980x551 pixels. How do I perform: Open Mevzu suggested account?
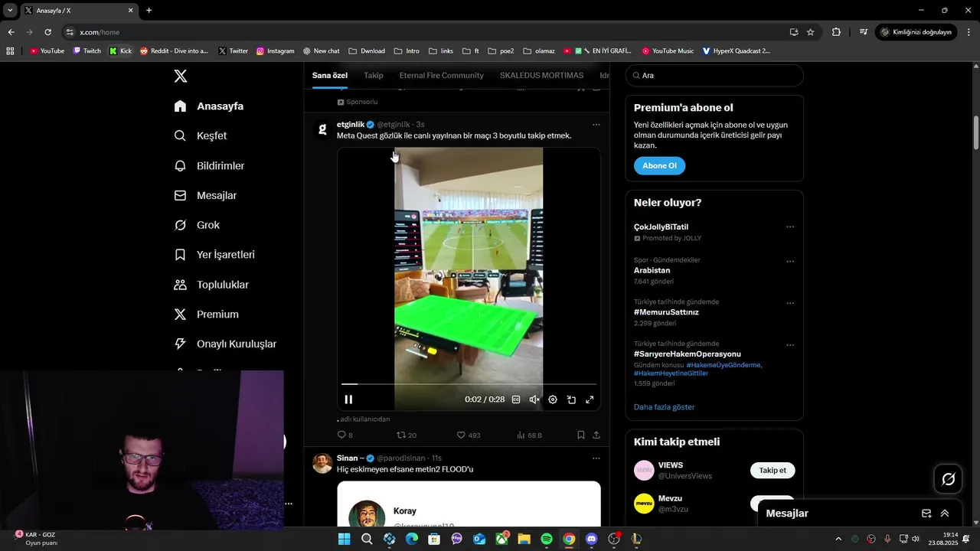click(x=670, y=498)
